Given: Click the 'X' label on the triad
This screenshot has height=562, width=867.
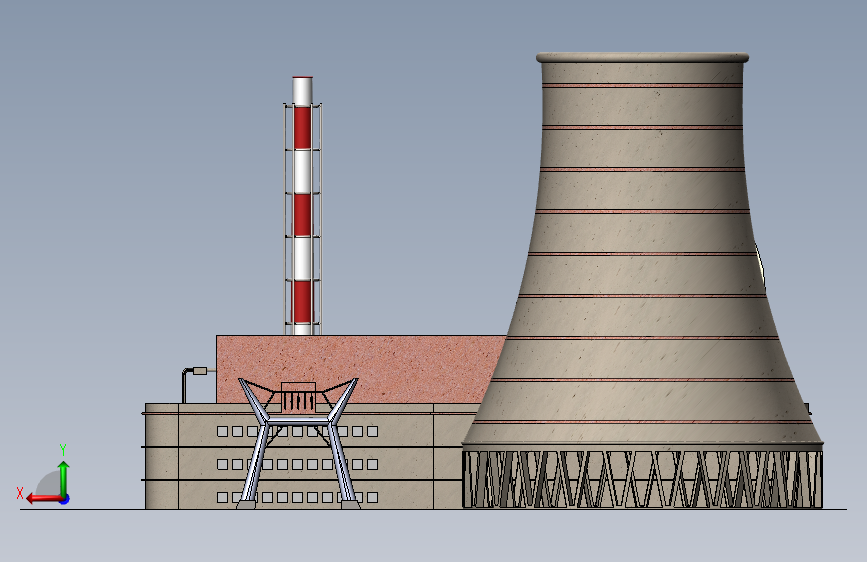Looking at the screenshot, I should tap(20, 493).
